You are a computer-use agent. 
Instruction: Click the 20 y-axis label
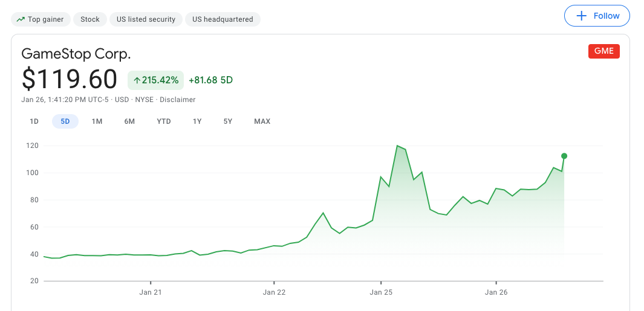34,281
